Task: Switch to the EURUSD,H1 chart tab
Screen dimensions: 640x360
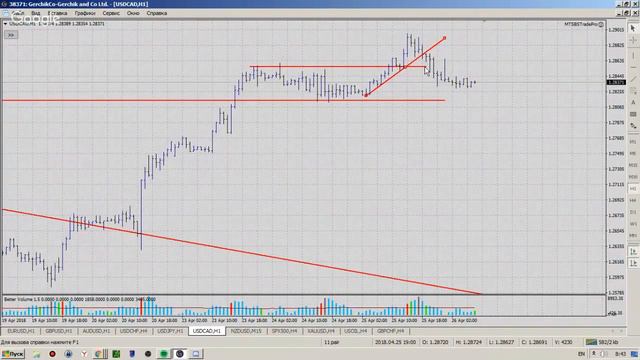Action: click(21, 331)
